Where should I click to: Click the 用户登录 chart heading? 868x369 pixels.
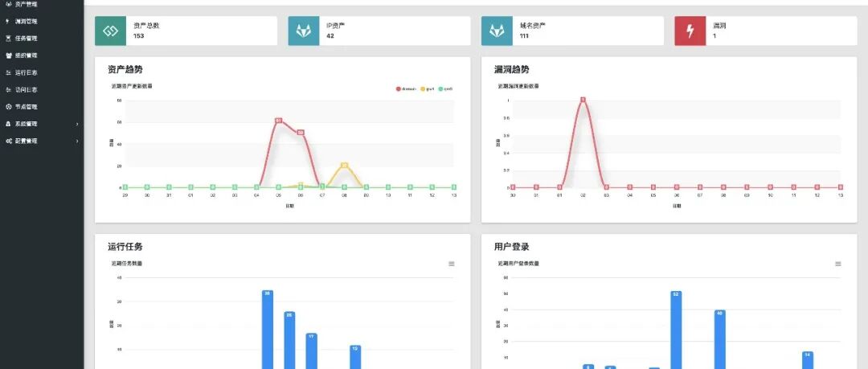pyautogui.click(x=511, y=247)
